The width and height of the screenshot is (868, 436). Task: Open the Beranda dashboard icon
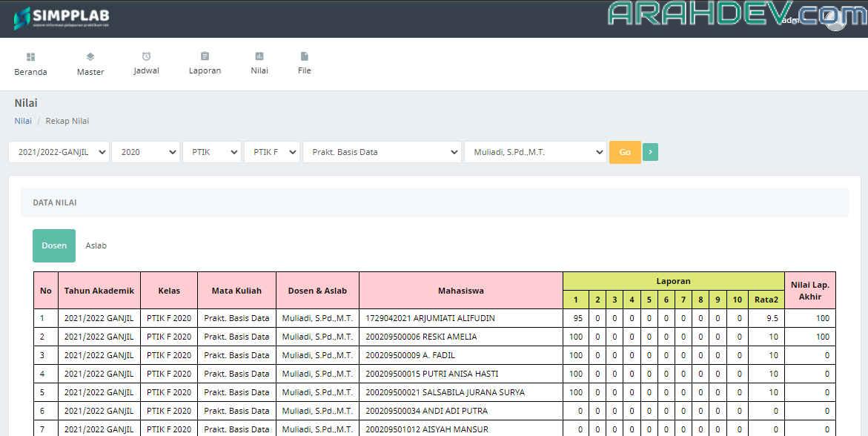[30, 57]
